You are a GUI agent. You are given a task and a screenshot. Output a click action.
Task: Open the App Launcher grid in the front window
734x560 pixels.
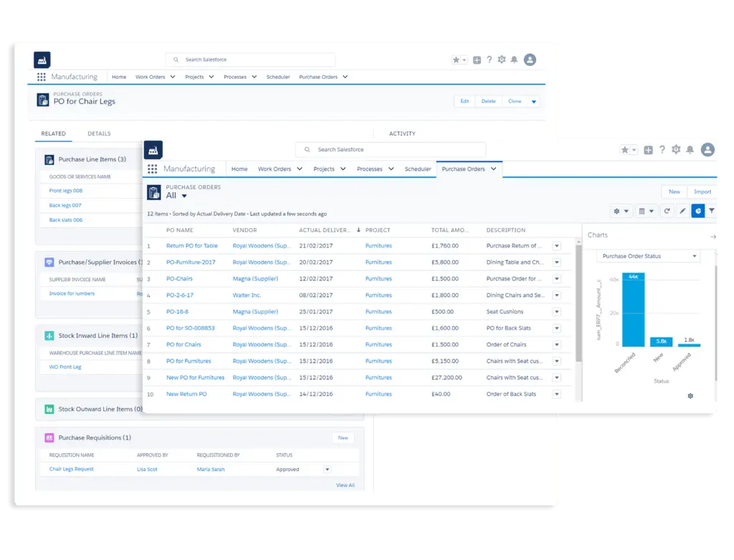tap(152, 169)
